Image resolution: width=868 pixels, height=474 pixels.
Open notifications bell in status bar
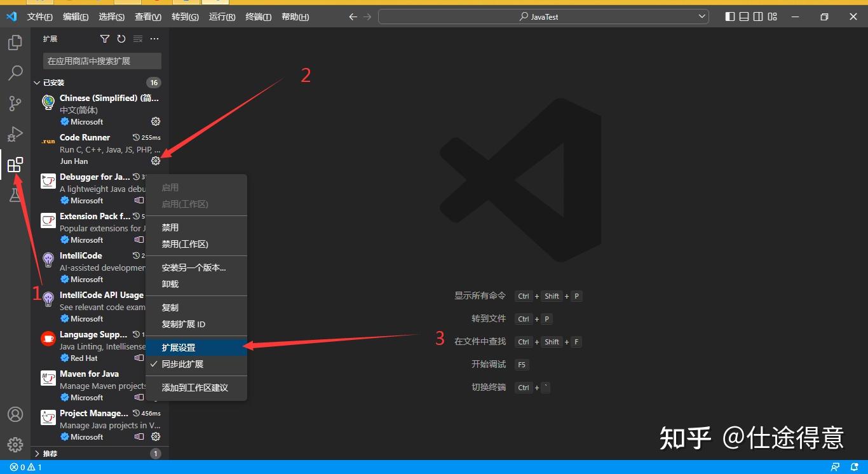pyautogui.click(x=855, y=467)
